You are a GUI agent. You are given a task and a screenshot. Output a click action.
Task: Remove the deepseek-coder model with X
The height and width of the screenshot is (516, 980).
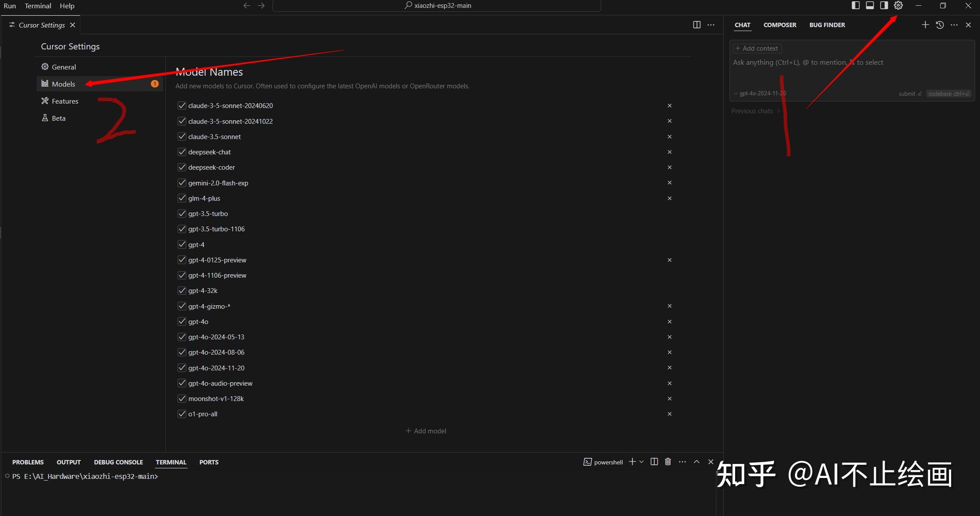pyautogui.click(x=669, y=167)
